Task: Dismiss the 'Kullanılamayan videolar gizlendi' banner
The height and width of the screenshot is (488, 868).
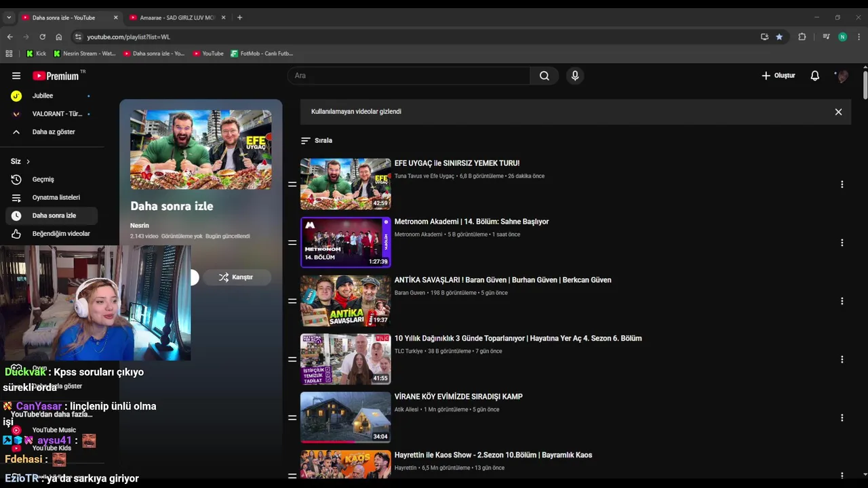Action: point(838,112)
